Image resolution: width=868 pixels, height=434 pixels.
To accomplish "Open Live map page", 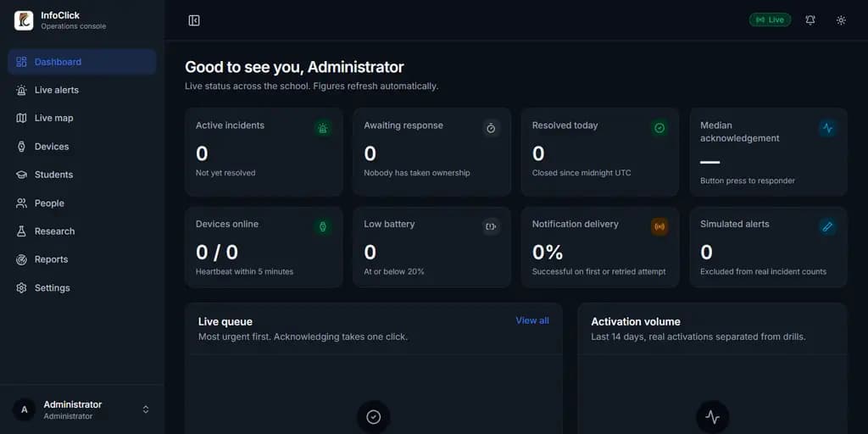I will (82, 119).
